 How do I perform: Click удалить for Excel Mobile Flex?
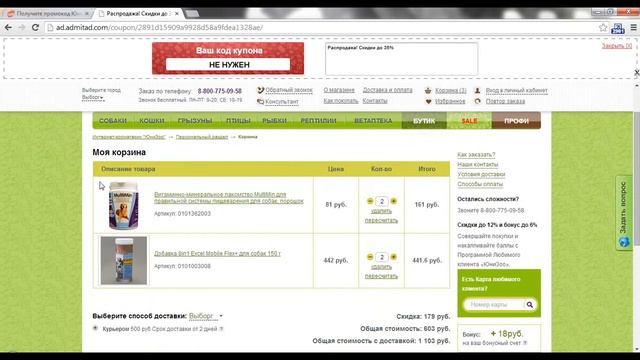381,267
